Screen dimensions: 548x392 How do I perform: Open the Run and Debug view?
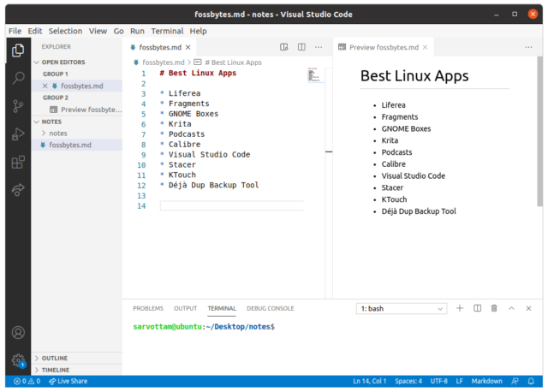point(18,134)
